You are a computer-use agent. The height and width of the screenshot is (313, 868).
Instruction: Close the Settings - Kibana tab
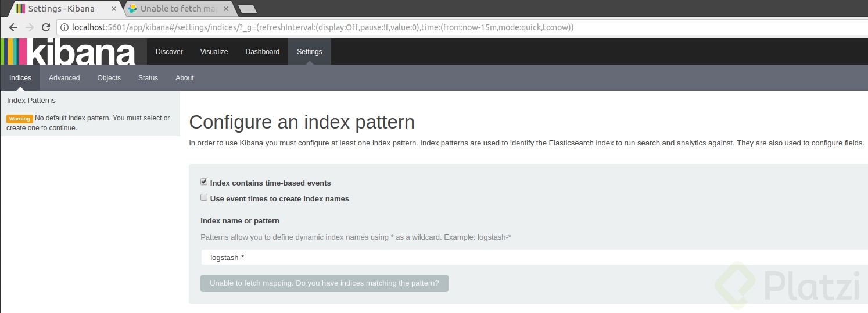point(114,9)
